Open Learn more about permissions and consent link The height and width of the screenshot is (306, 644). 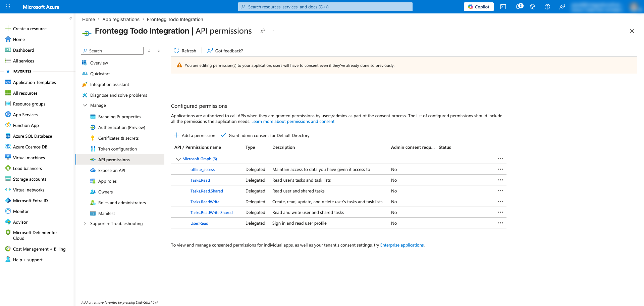click(x=293, y=122)
